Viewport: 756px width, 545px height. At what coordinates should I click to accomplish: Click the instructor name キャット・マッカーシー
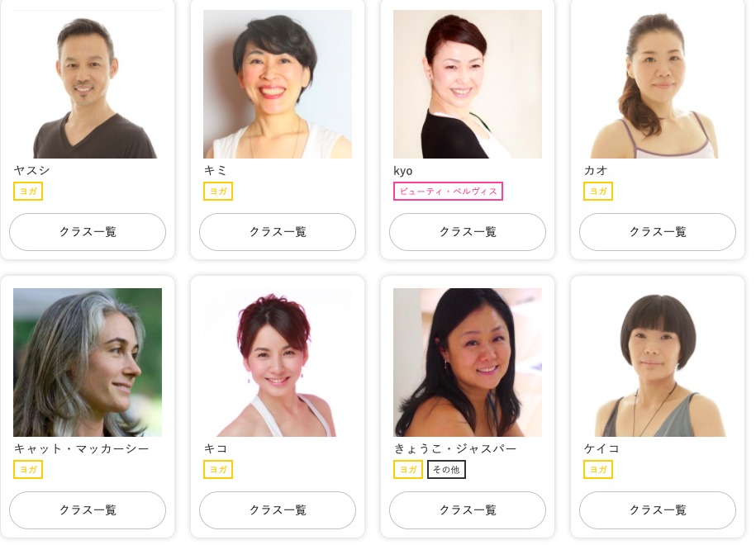(81, 448)
